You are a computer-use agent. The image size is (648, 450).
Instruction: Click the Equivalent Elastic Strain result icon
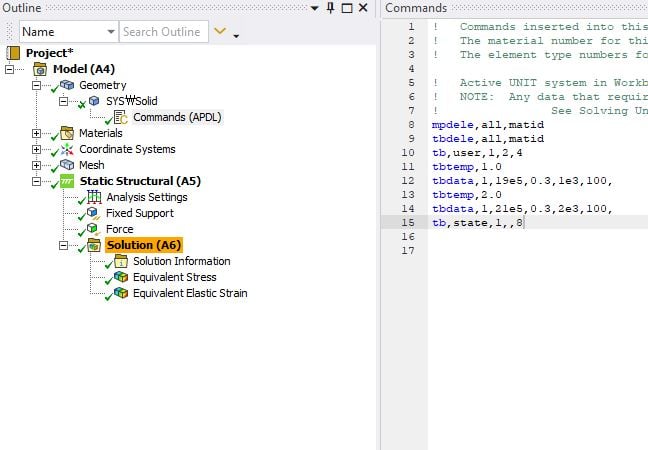coord(121,293)
